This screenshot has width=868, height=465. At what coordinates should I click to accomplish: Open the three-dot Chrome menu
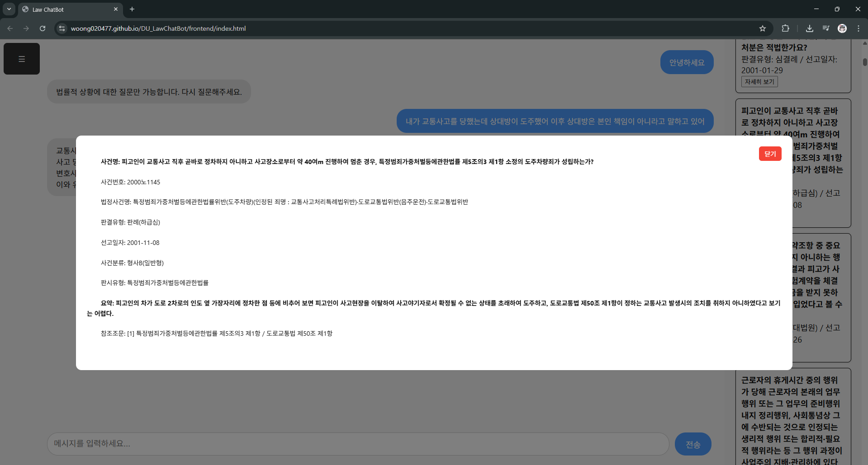tap(859, 28)
